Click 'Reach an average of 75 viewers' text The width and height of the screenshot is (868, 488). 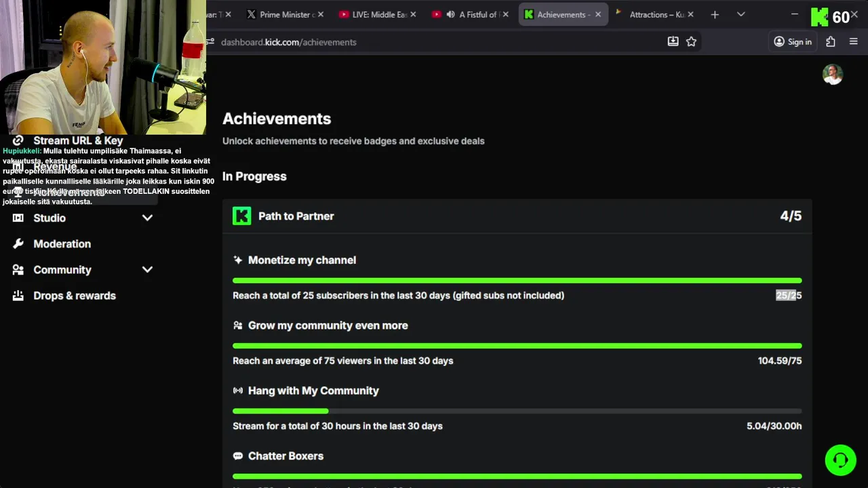click(x=342, y=361)
